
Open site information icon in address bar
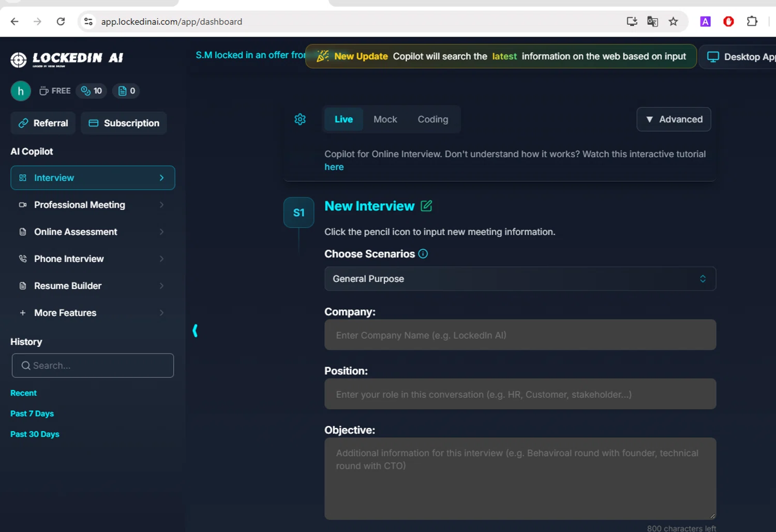[x=88, y=21]
